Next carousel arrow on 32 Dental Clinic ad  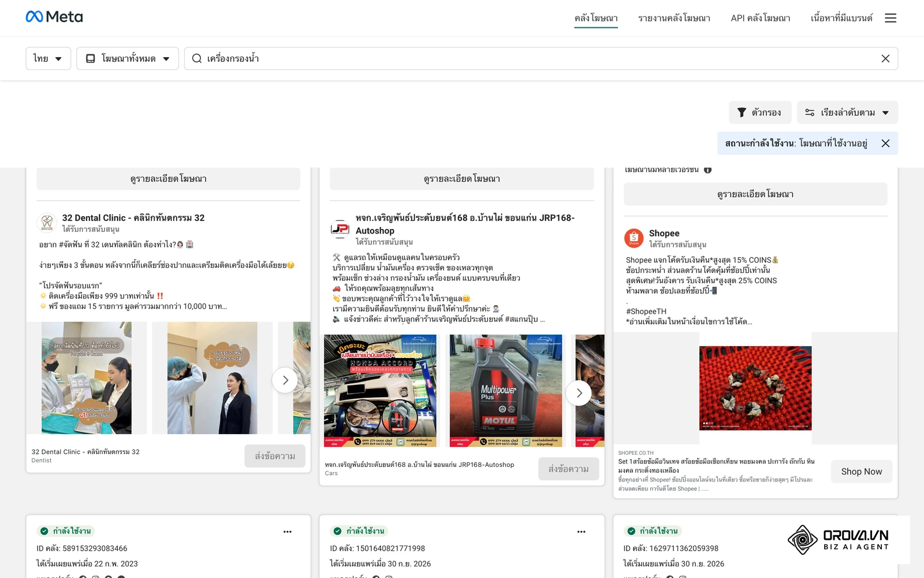(x=285, y=380)
